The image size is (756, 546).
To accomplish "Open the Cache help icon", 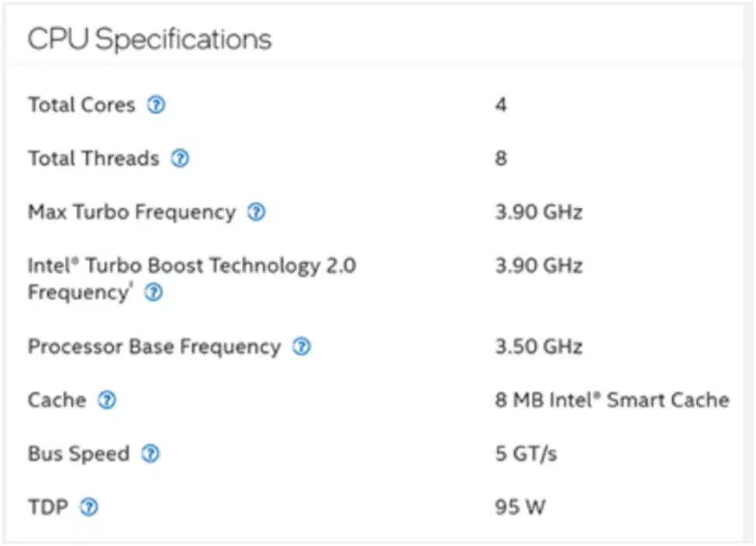I will click(106, 400).
